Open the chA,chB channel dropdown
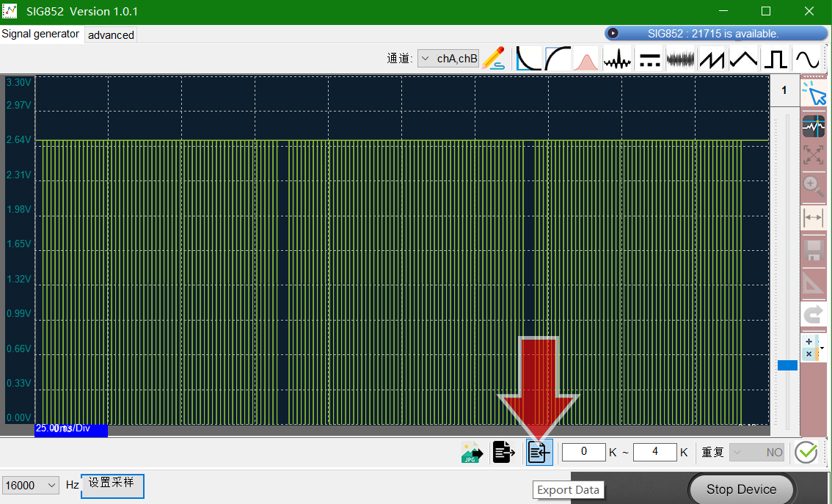 448,59
